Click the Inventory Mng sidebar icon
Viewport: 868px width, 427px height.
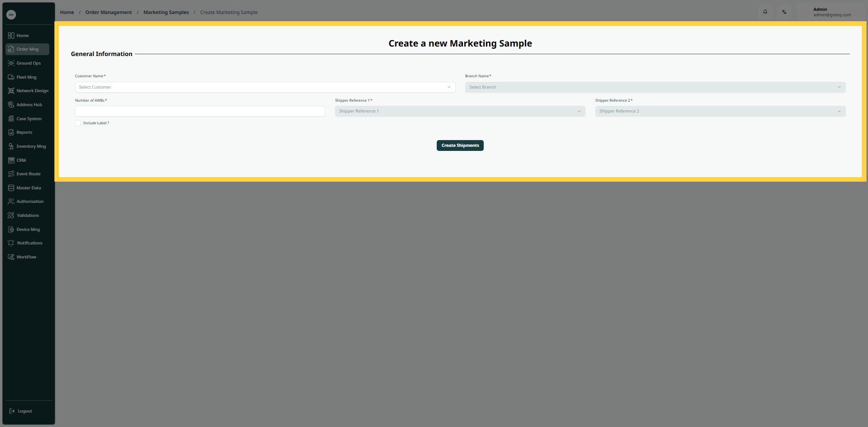[x=11, y=146]
